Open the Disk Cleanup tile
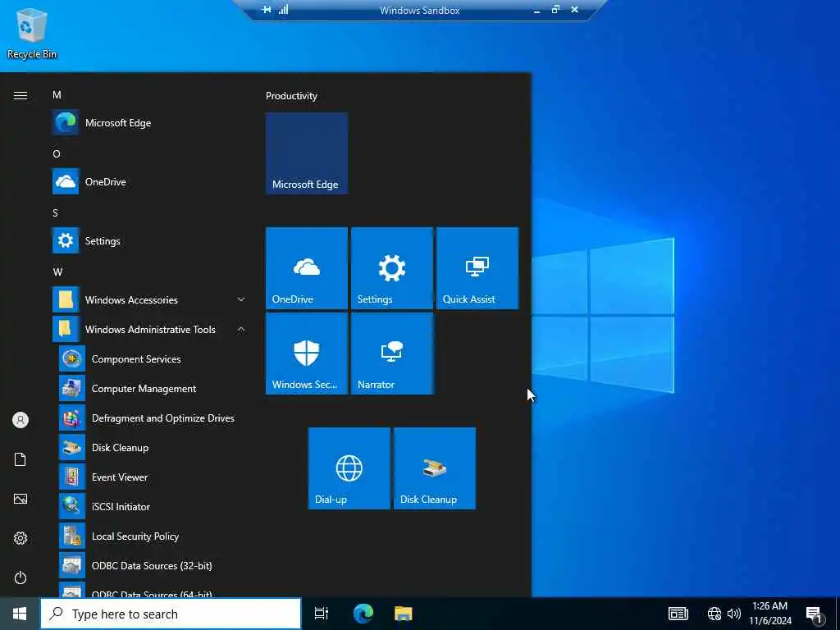840x630 pixels. (435, 468)
